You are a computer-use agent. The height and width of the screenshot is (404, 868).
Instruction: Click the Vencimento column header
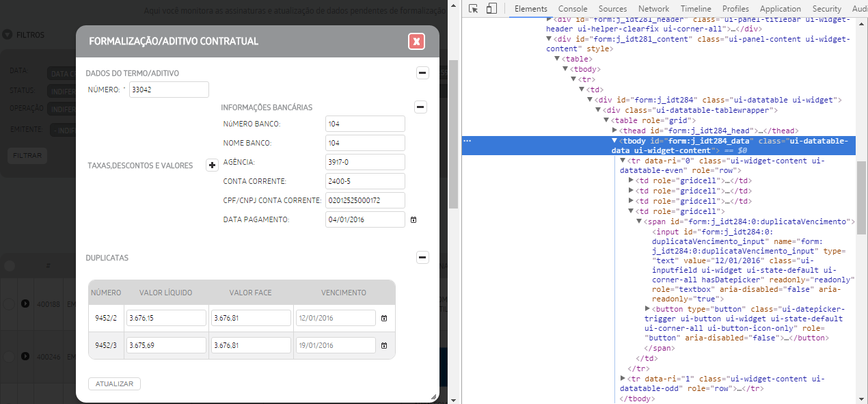[x=344, y=293]
